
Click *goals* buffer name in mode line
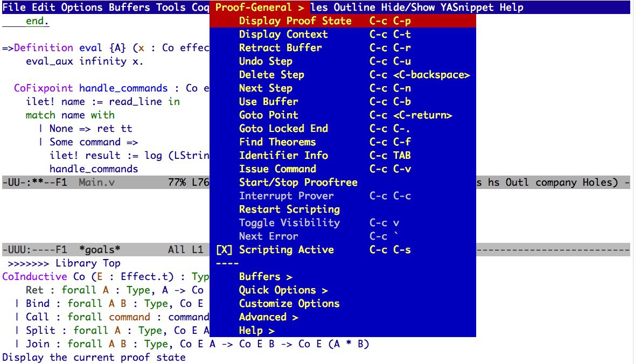click(x=100, y=250)
